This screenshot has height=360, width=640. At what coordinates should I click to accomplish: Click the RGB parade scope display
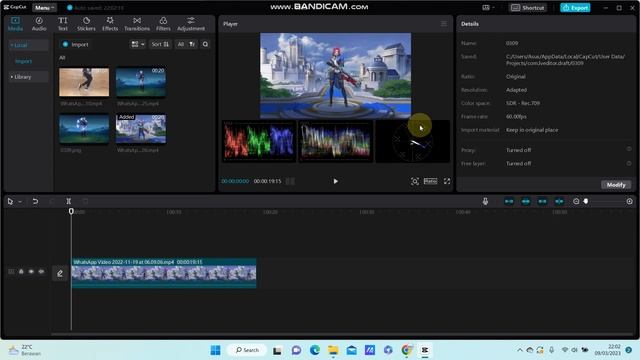(259, 141)
